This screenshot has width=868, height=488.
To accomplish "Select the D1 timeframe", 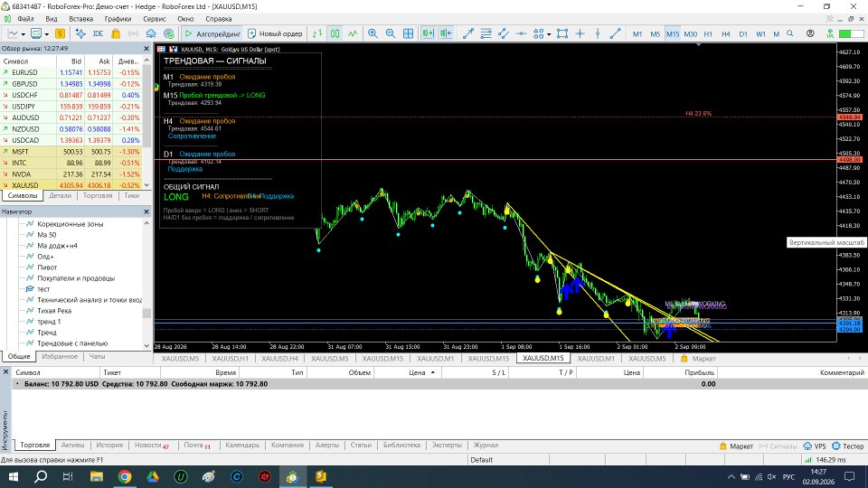I will click(743, 33).
